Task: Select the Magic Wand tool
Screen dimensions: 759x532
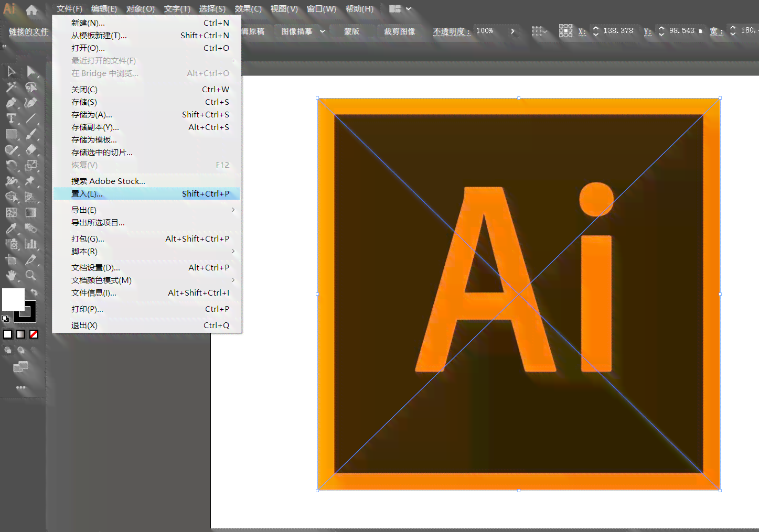Action: point(11,87)
